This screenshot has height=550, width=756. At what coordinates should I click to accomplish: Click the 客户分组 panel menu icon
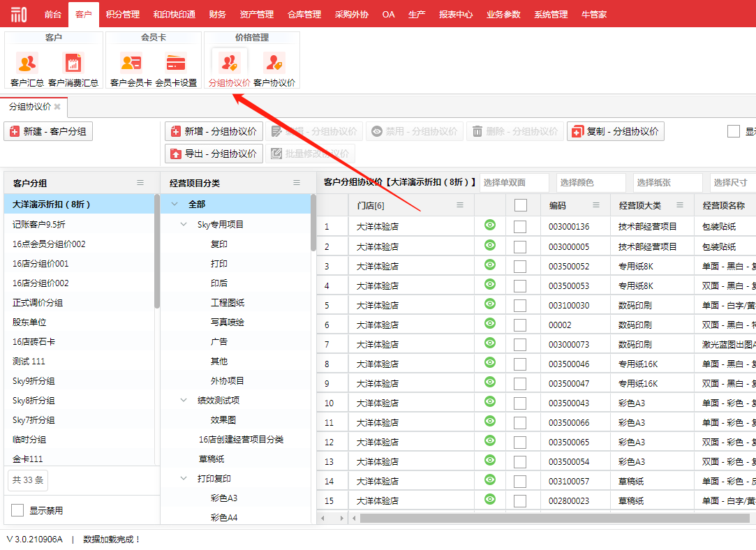tap(140, 183)
